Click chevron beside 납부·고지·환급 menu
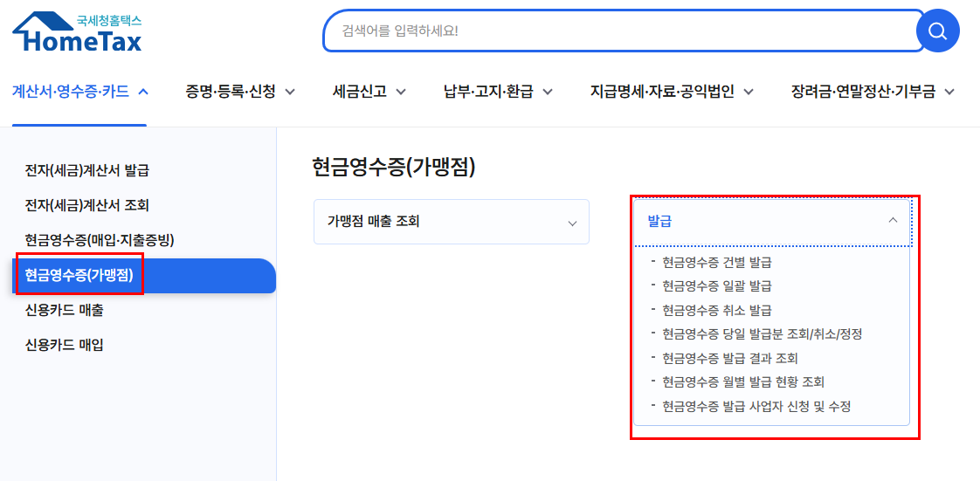Image resolution: width=980 pixels, height=481 pixels. point(548,93)
